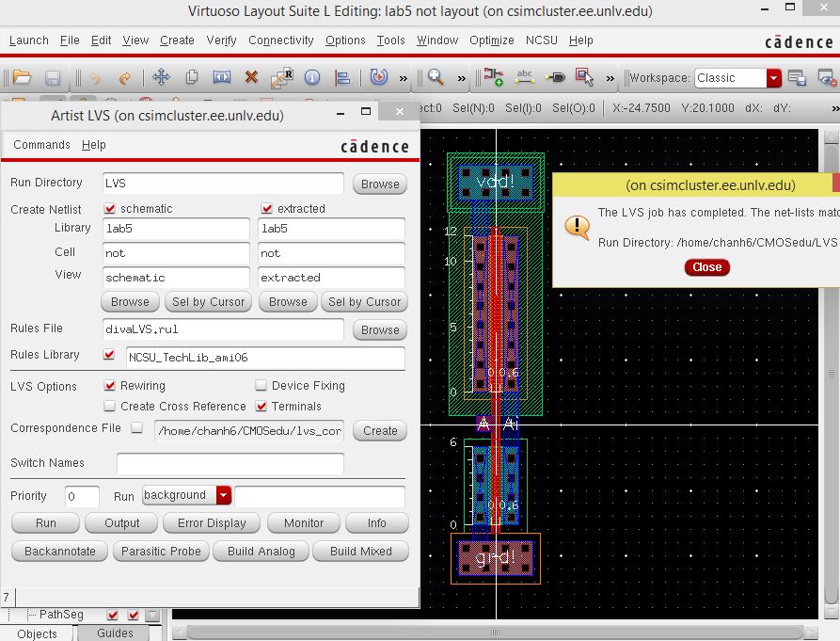Open the Verify menu
This screenshot has width=840, height=641.
[x=221, y=40]
